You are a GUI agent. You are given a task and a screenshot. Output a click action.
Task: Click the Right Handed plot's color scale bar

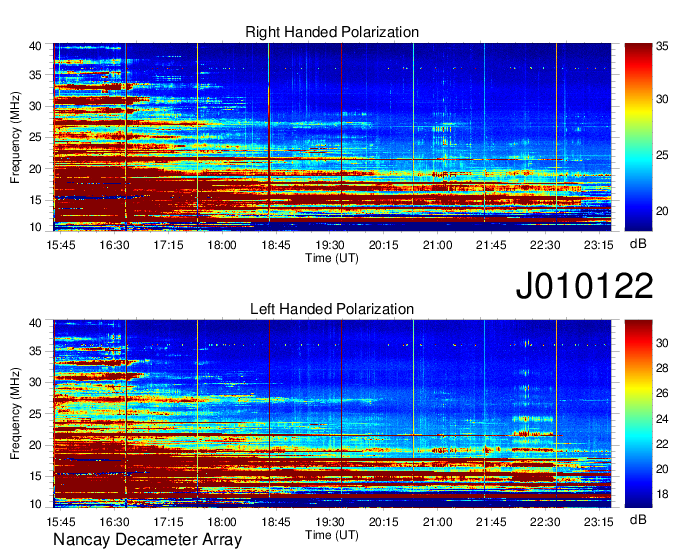pos(638,137)
